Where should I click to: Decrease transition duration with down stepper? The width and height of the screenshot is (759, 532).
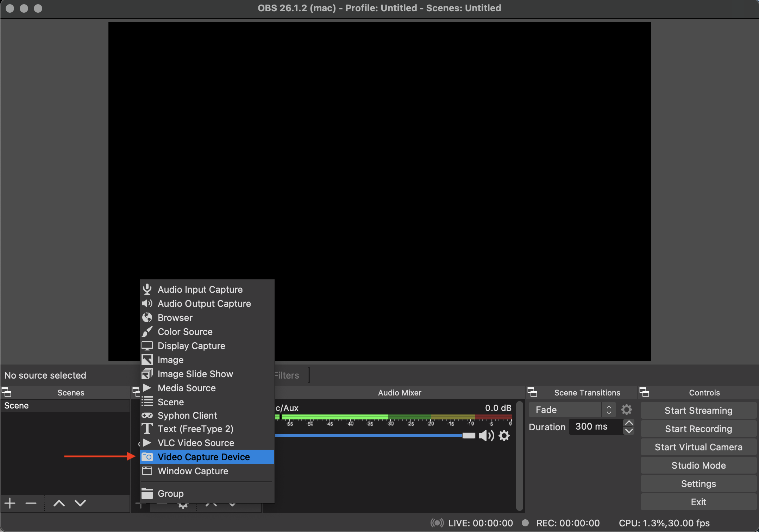tap(629, 431)
